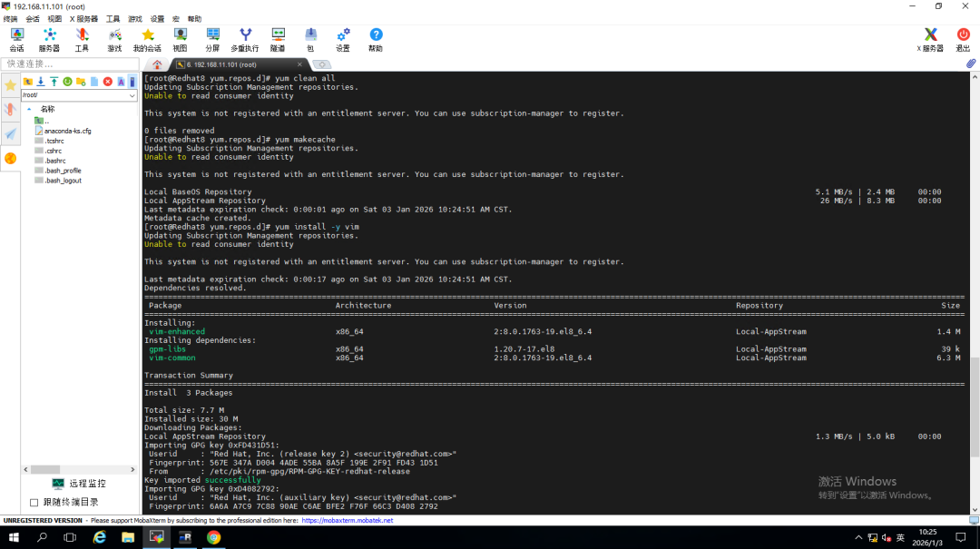Open the 包 (Packages) toolbar icon
Screen dimensions: 980x549
tap(310, 39)
